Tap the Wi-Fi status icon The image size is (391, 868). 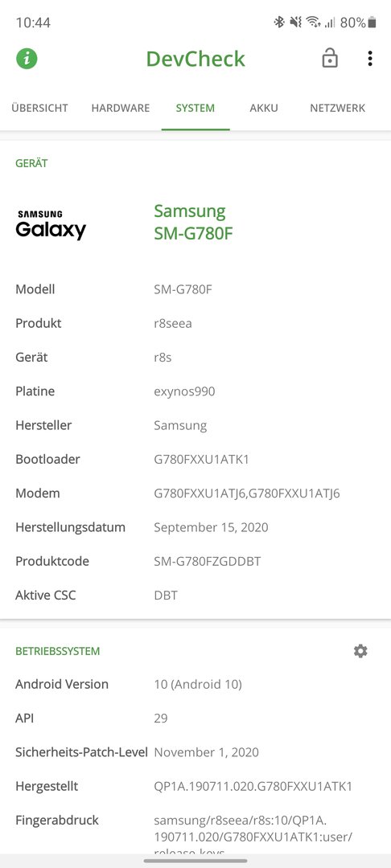(313, 23)
